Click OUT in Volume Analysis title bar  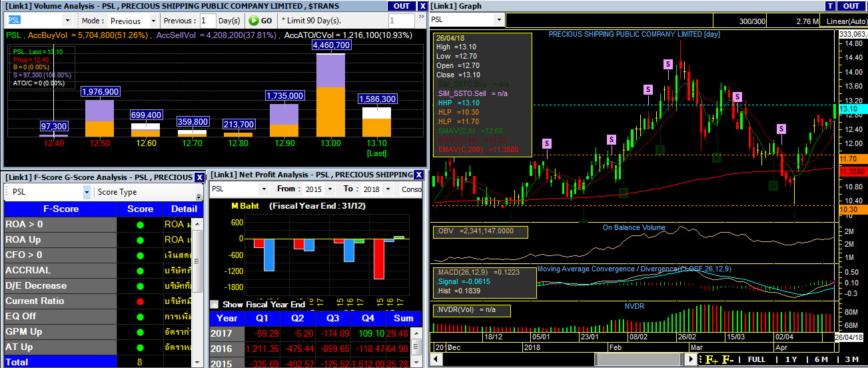tap(400, 6)
